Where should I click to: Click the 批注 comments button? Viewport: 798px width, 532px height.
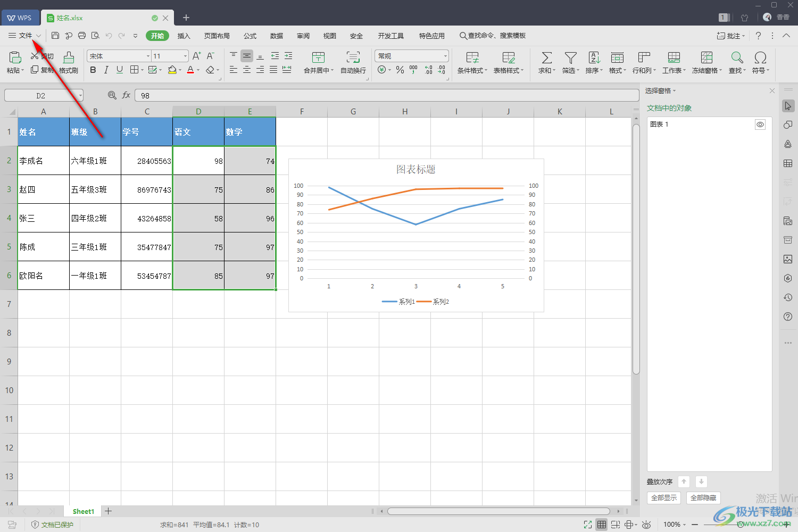pos(731,36)
